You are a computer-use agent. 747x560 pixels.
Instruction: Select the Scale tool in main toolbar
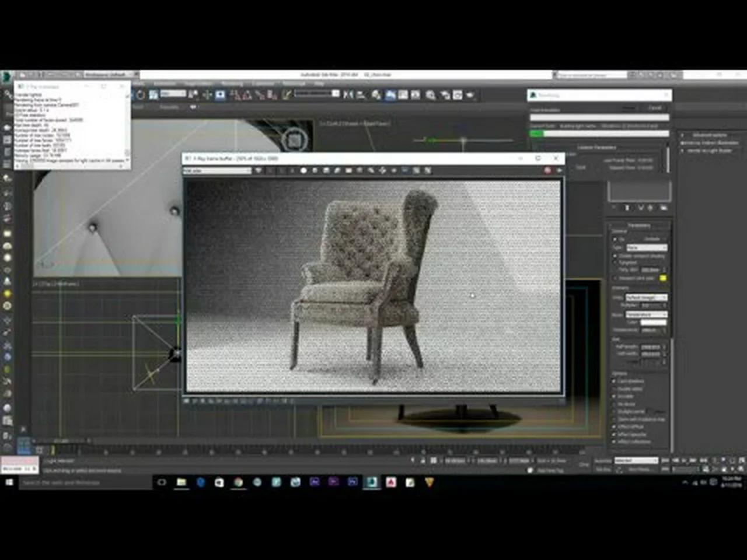point(153,94)
